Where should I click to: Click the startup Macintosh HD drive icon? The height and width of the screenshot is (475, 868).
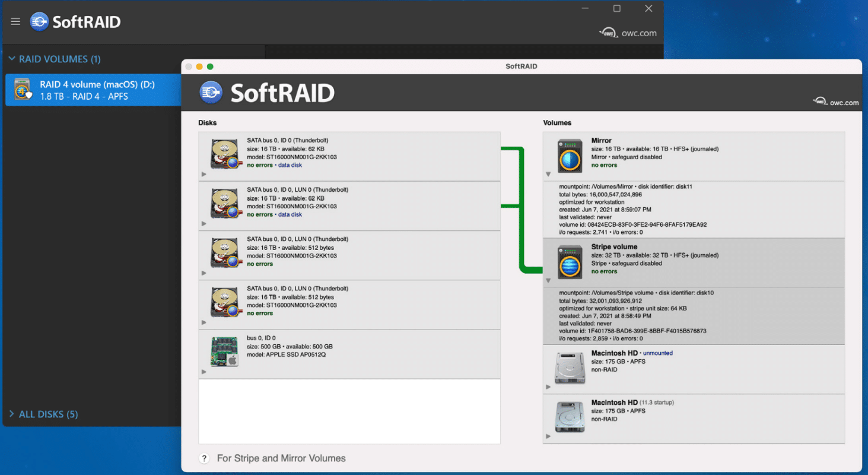coord(570,417)
